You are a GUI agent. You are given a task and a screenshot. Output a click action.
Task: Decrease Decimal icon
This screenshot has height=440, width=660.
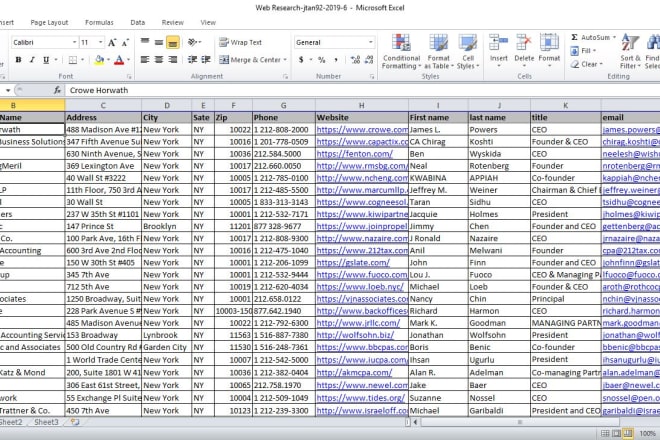(x=369, y=60)
